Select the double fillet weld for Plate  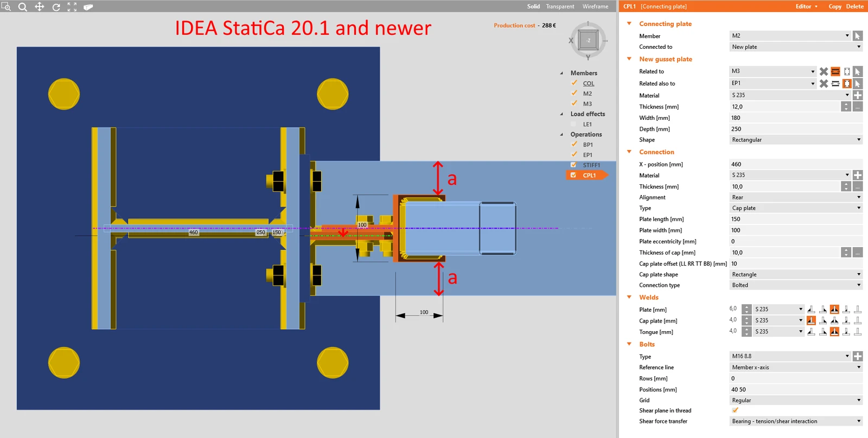834,310
